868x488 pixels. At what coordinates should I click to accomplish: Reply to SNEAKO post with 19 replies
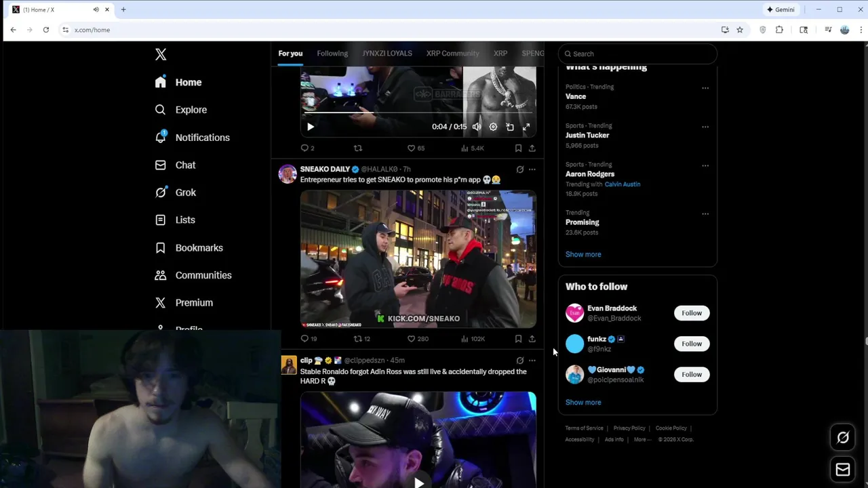[309, 338]
